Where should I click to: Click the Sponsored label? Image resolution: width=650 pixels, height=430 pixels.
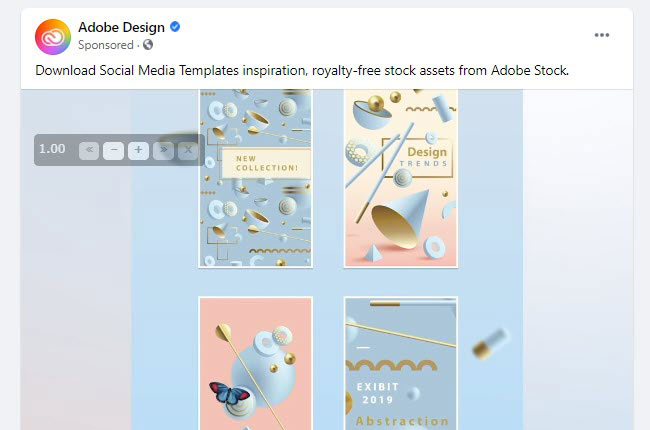tap(106, 45)
